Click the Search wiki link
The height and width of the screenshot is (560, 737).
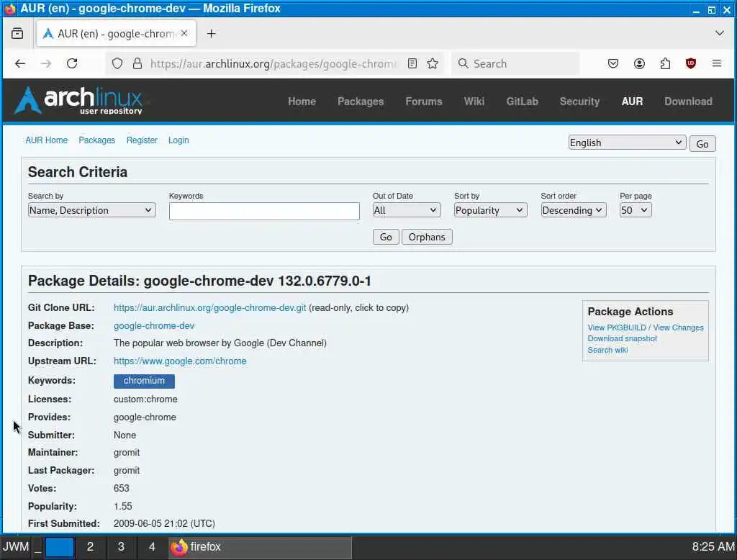coord(607,350)
